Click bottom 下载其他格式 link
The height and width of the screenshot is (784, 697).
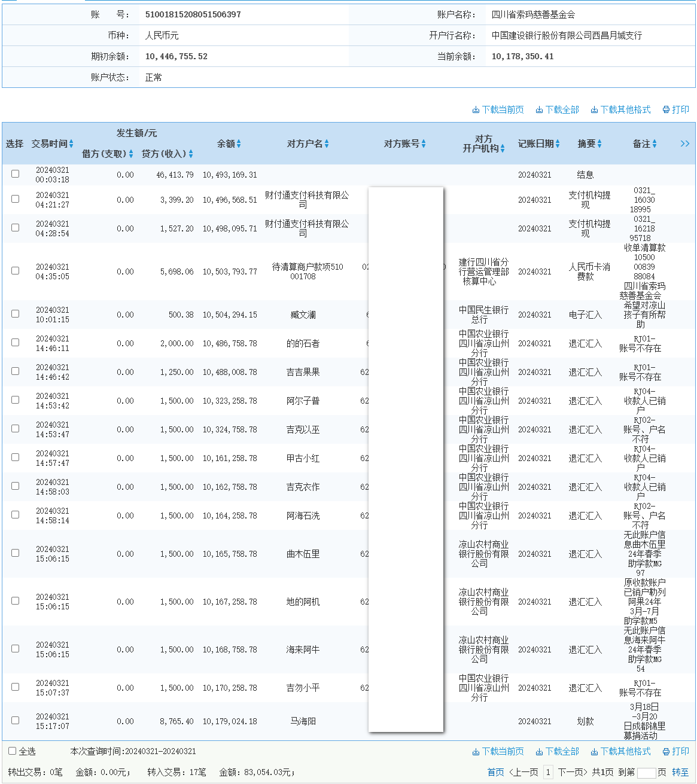pyautogui.click(x=626, y=752)
